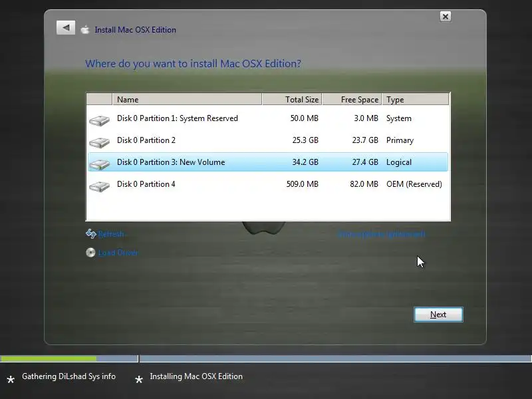The image size is (532, 399).
Task: Click the 23.7 GB free space cell
Action: [x=365, y=140]
